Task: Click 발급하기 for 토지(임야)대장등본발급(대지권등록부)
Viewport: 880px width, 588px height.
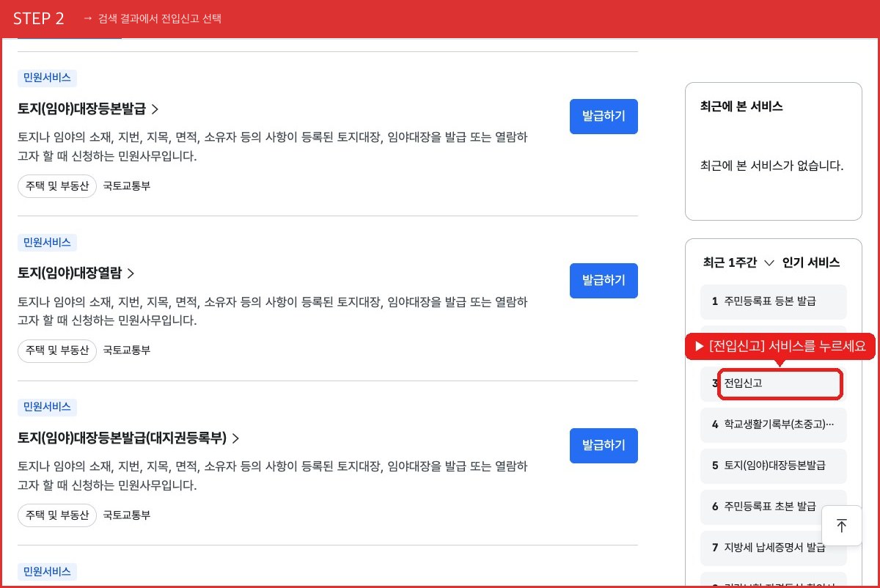Action: [x=604, y=446]
